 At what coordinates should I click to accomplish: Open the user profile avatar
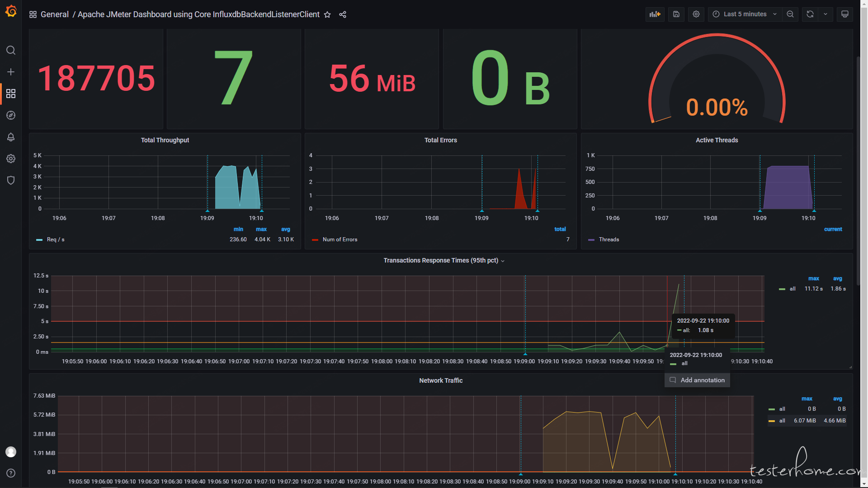coord(11,452)
